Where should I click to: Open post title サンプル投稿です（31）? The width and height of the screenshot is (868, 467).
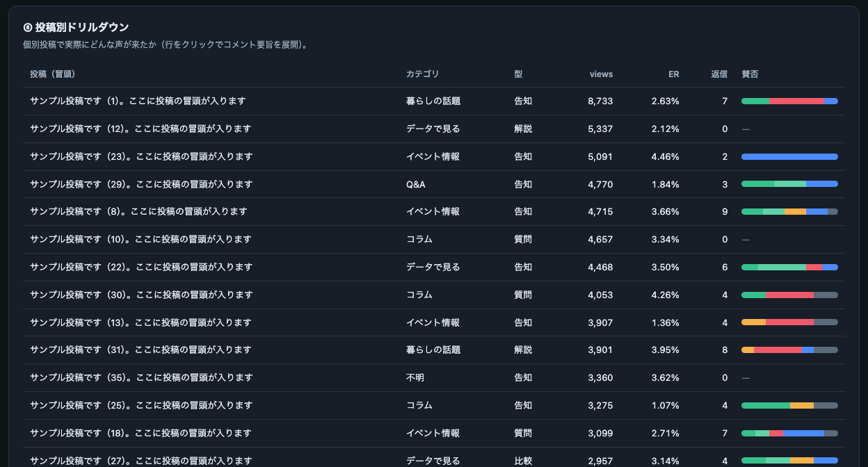(141, 350)
